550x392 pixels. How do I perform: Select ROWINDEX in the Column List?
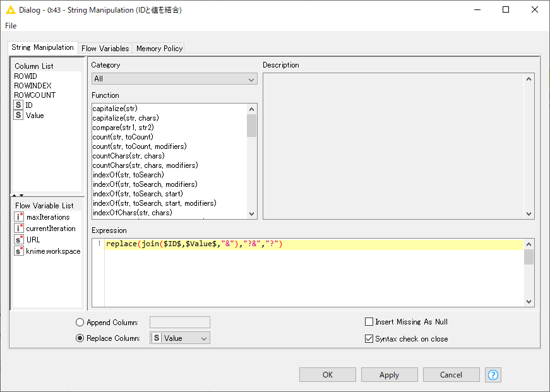point(33,86)
